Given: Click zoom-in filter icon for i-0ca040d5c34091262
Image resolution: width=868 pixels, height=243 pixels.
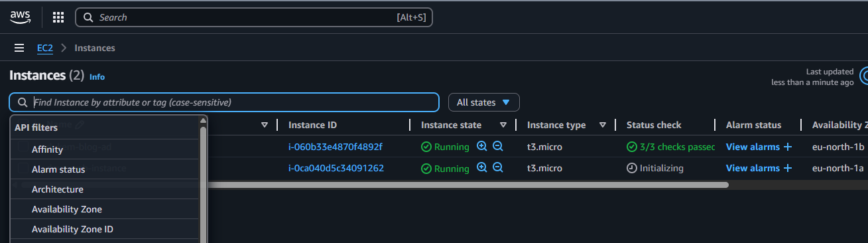Looking at the screenshot, I should [482, 168].
